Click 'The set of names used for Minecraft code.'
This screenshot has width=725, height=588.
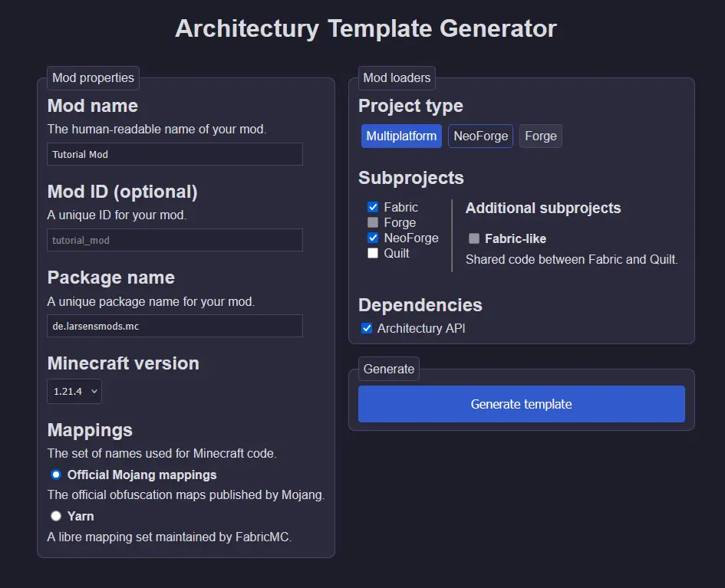[162, 454]
